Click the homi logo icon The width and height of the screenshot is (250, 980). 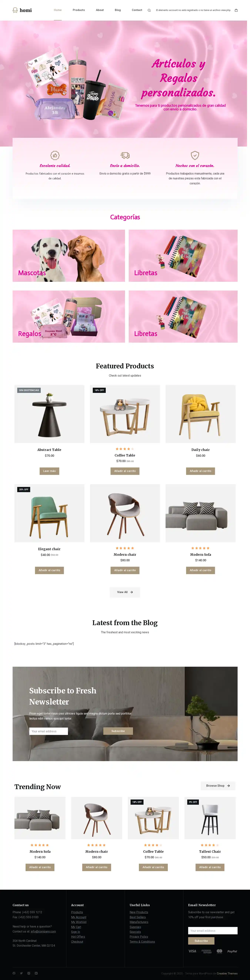[x=15, y=10]
